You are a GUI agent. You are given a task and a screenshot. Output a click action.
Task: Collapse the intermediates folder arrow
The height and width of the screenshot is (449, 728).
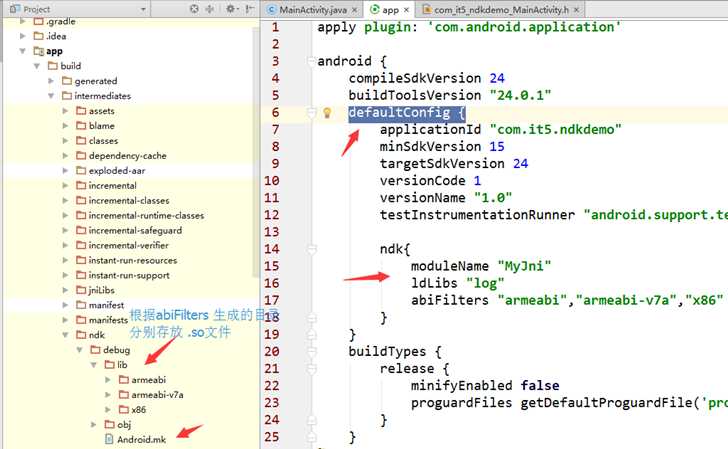tap(51, 96)
